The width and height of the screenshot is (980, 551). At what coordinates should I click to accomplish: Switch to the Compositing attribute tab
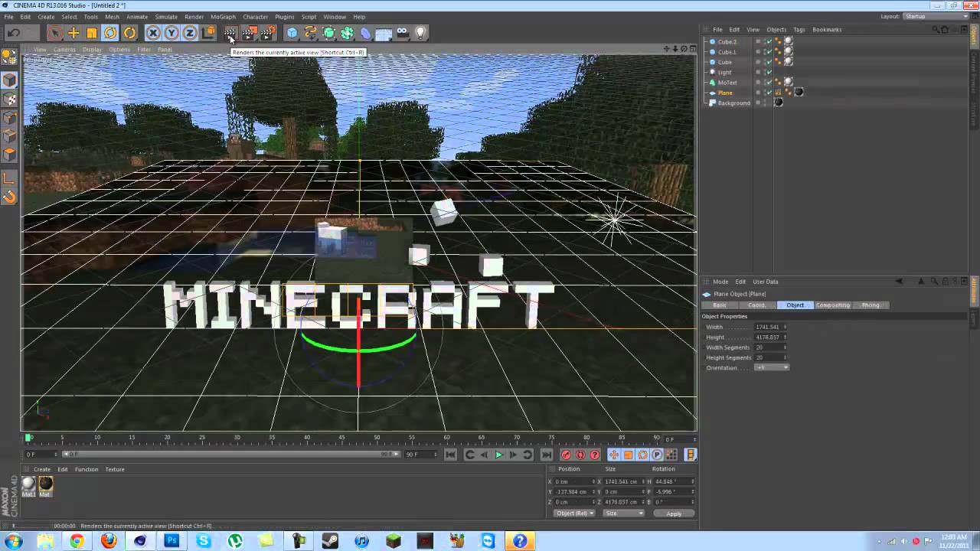point(832,305)
